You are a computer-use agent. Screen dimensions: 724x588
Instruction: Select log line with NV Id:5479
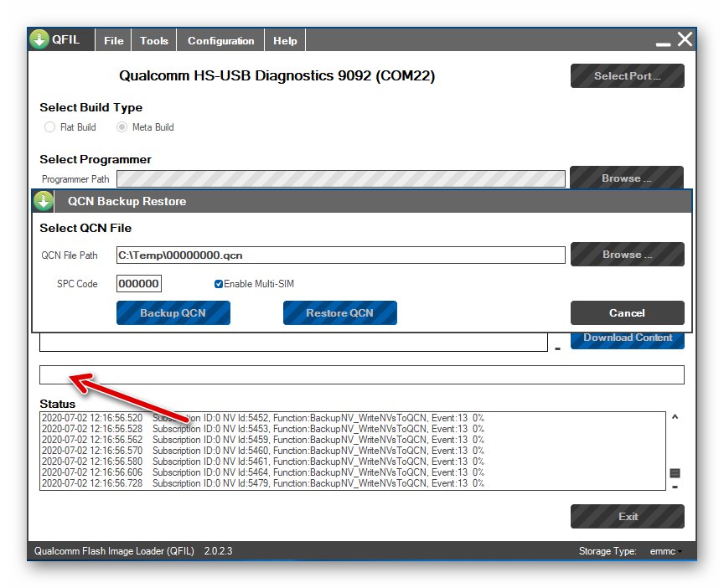(x=263, y=483)
